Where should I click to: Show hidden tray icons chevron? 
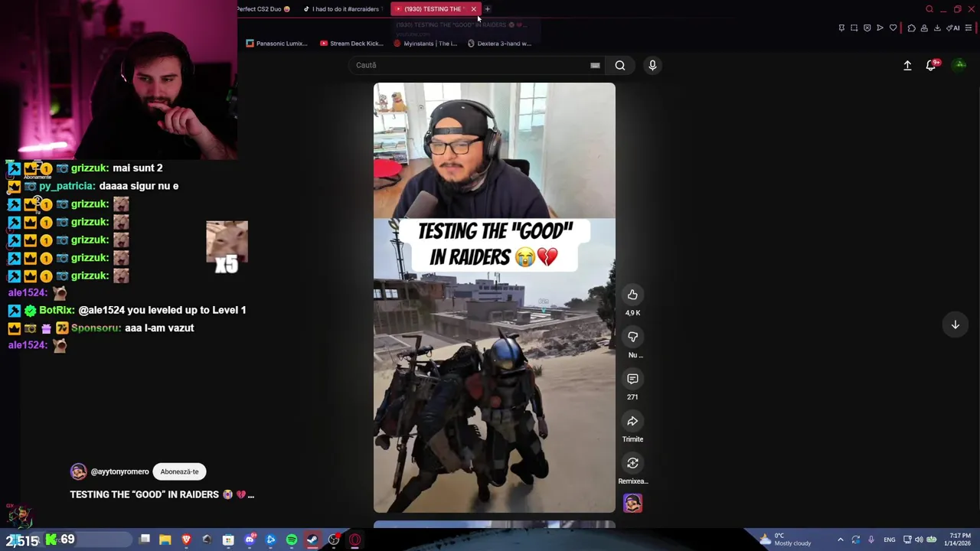(x=840, y=540)
